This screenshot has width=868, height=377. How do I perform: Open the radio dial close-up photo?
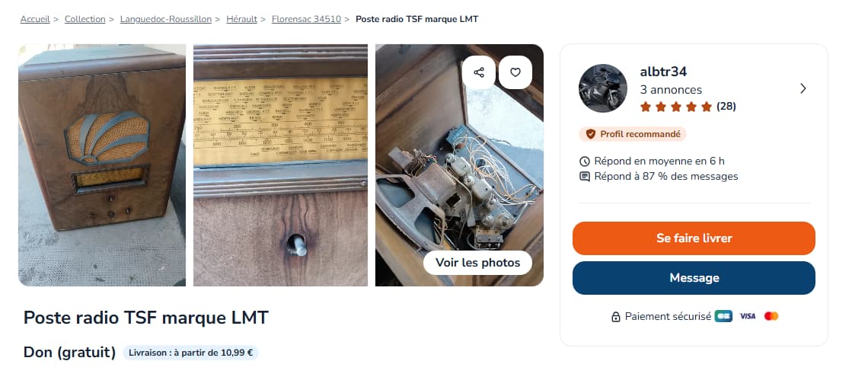pos(280,165)
